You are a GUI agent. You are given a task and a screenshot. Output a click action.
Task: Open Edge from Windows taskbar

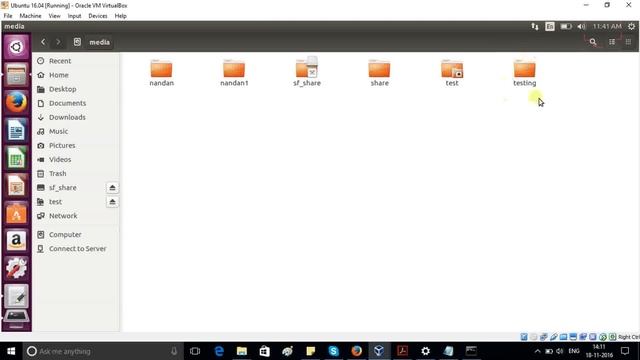(219, 351)
